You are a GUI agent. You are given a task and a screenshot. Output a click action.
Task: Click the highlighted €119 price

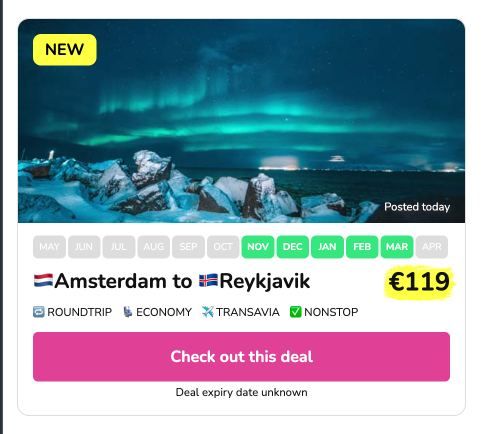(x=419, y=282)
